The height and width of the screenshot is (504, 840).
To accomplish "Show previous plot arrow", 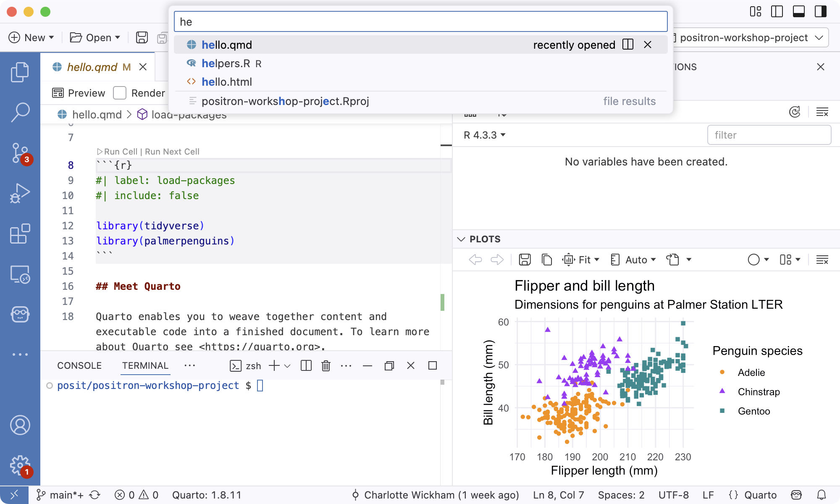I will coord(475,260).
